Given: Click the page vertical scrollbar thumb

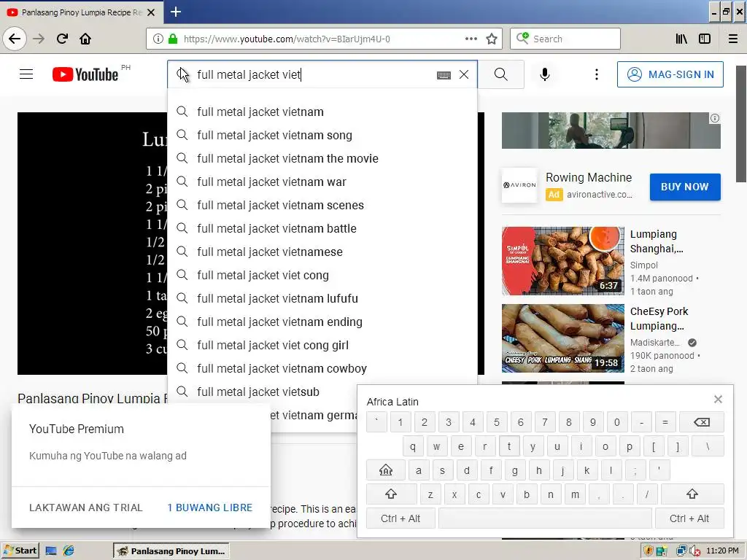Looking at the screenshot, I should click(741, 124).
